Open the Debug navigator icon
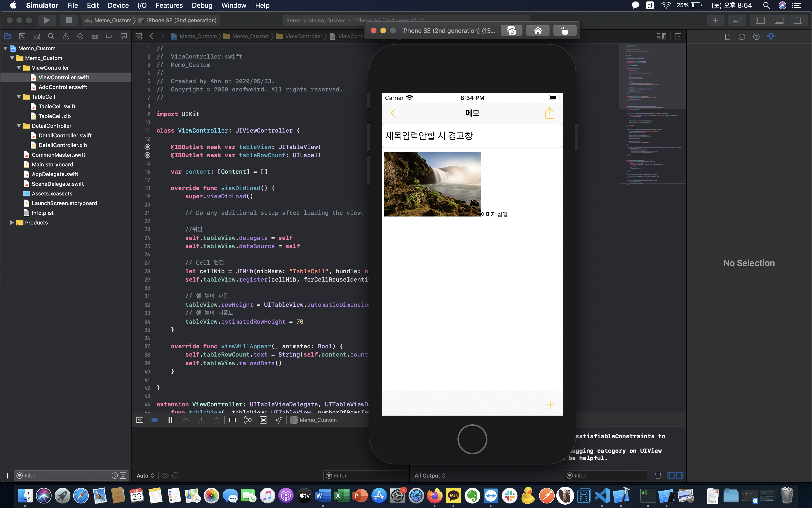The image size is (812, 508). pyautogui.click(x=95, y=36)
